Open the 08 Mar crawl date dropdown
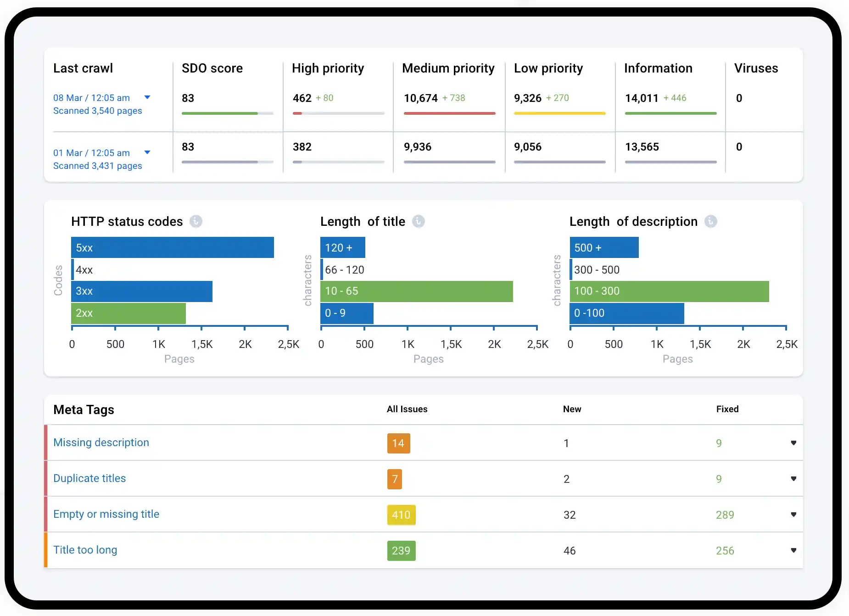This screenshot has width=849, height=616. tap(147, 97)
